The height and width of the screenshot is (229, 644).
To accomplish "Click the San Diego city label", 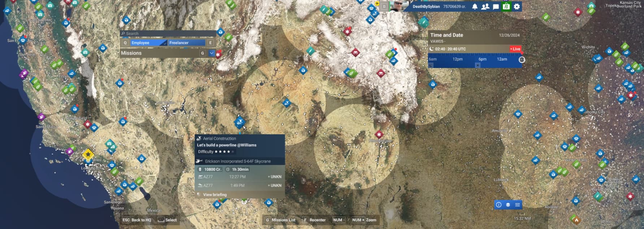I will 113,202.
